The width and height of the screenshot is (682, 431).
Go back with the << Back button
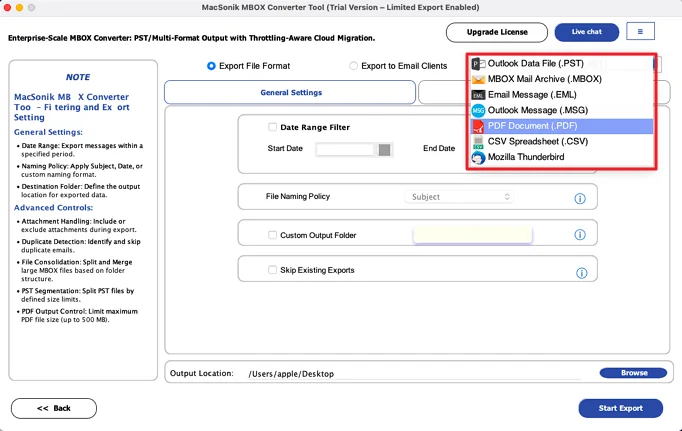[54, 408]
